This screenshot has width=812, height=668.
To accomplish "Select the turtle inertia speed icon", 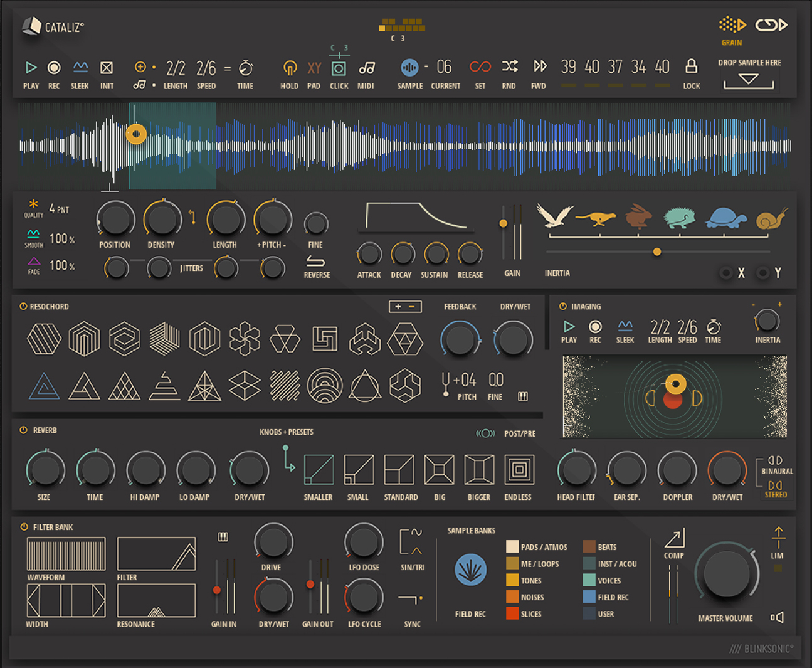I will point(725,218).
